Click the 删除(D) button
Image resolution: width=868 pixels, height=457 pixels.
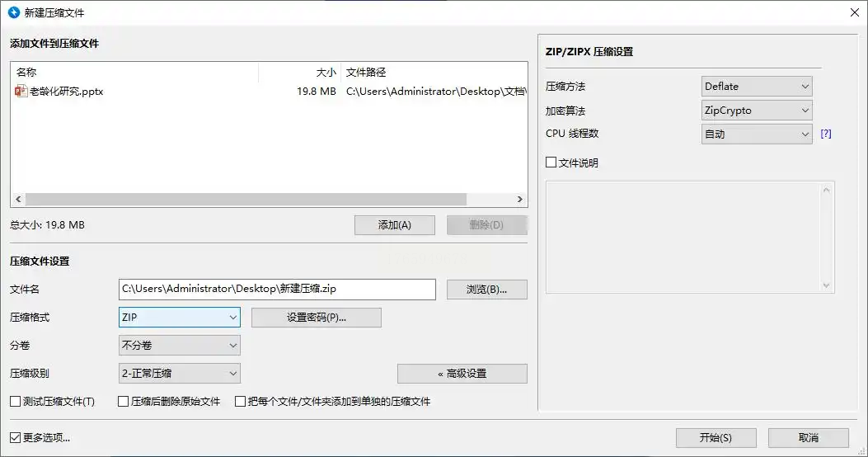coord(486,225)
